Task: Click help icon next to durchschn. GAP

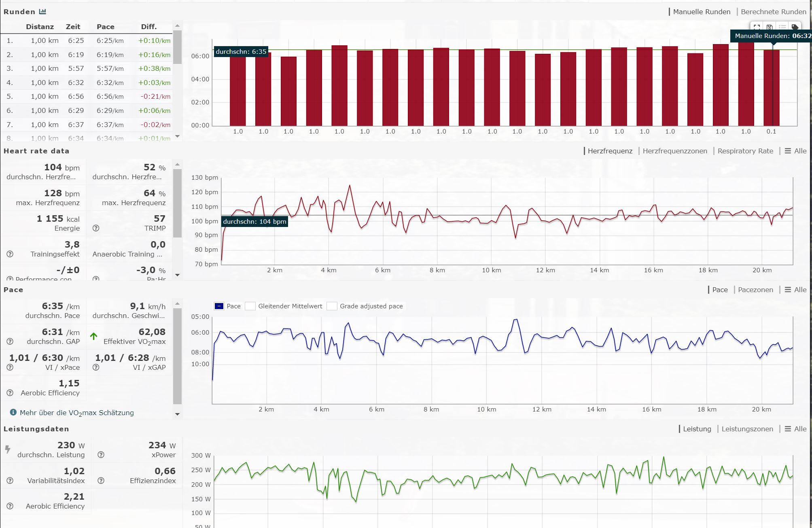Action: pyautogui.click(x=10, y=341)
